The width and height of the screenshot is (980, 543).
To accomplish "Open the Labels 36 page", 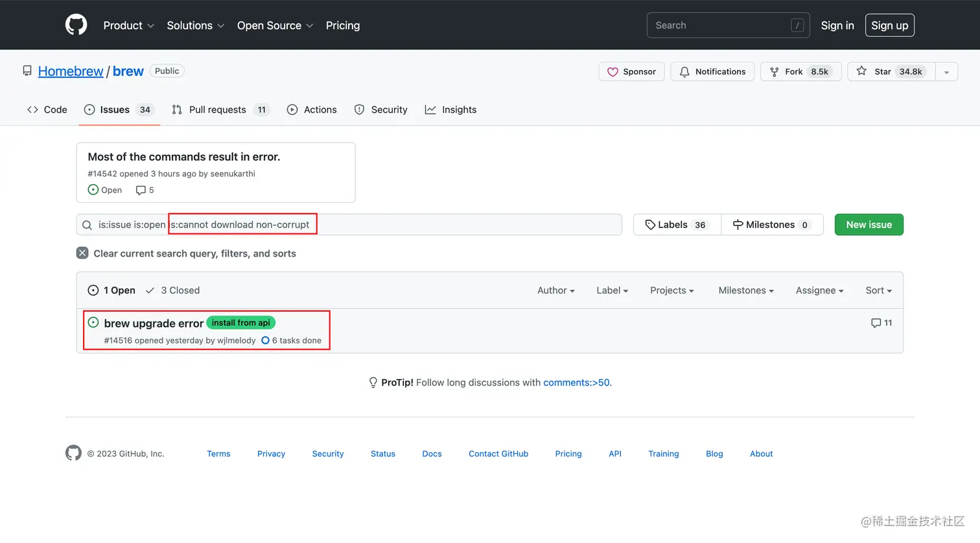I will (677, 225).
